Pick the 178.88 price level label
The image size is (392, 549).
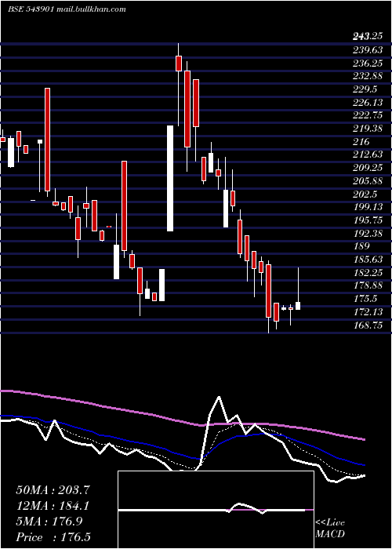pyautogui.click(x=368, y=285)
